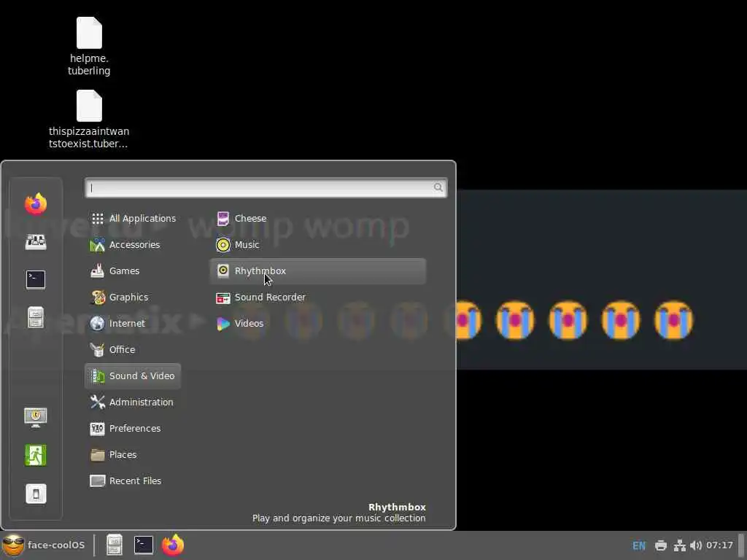The width and height of the screenshot is (747, 560).
Task: Select the Sound & Video category
Action: pos(133,376)
